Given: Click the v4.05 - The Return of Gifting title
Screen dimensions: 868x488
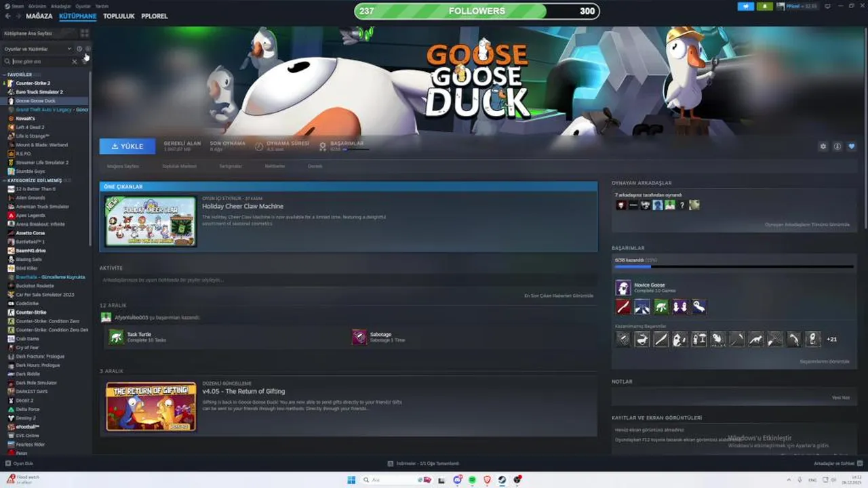Looking at the screenshot, I should (x=243, y=391).
